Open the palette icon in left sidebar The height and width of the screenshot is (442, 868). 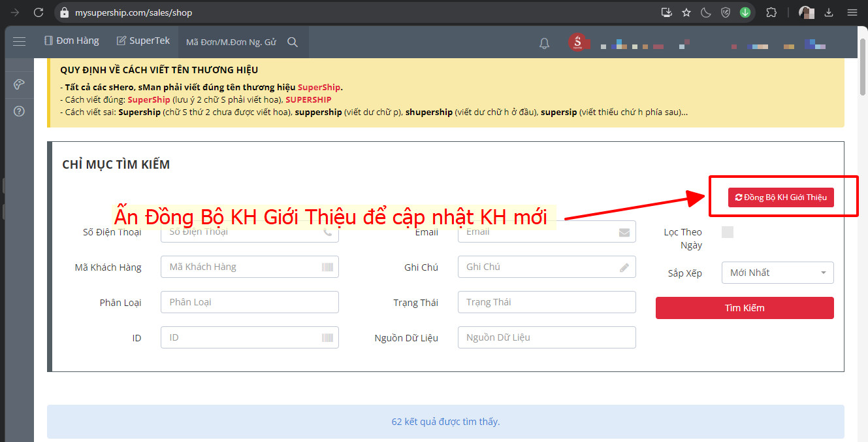coord(19,84)
